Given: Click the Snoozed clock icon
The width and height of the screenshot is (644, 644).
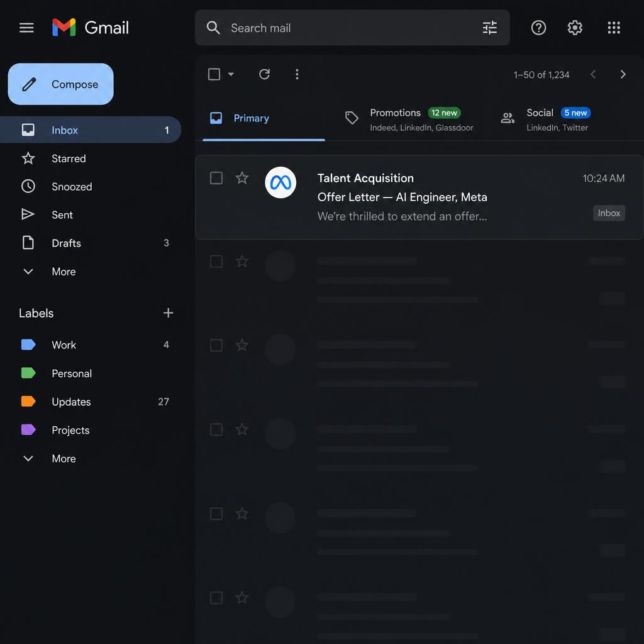Looking at the screenshot, I should coord(28,186).
